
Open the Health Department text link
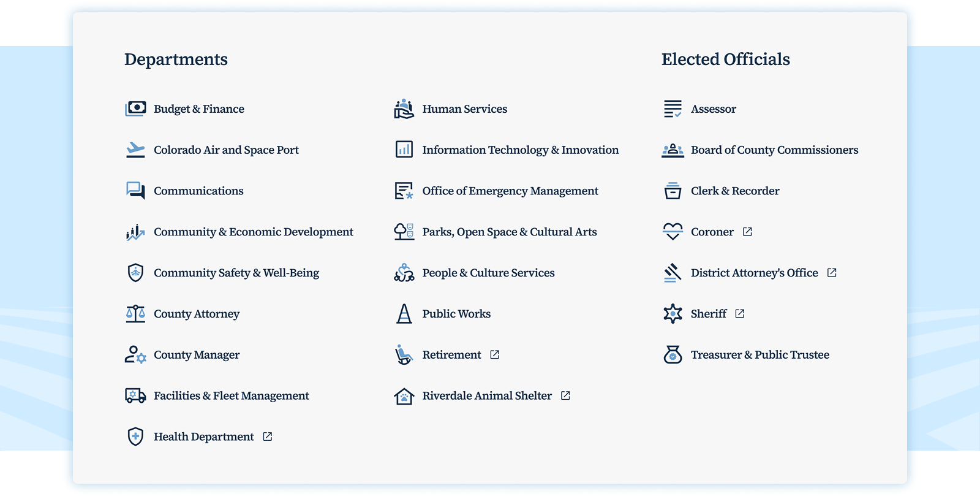204,437
